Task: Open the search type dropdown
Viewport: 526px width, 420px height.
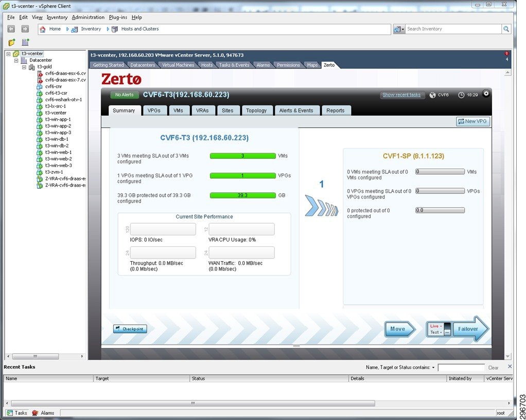Action: coord(399,29)
